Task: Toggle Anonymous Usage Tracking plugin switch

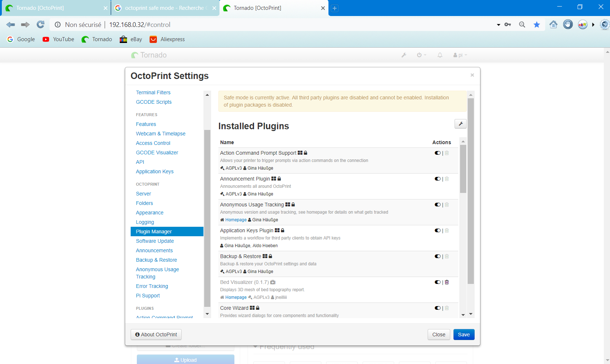Action: (437, 205)
